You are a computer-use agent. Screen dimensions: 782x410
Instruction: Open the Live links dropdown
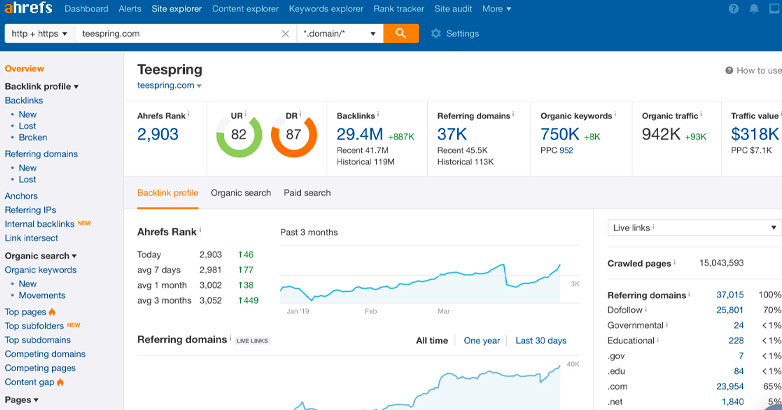pyautogui.click(x=693, y=227)
